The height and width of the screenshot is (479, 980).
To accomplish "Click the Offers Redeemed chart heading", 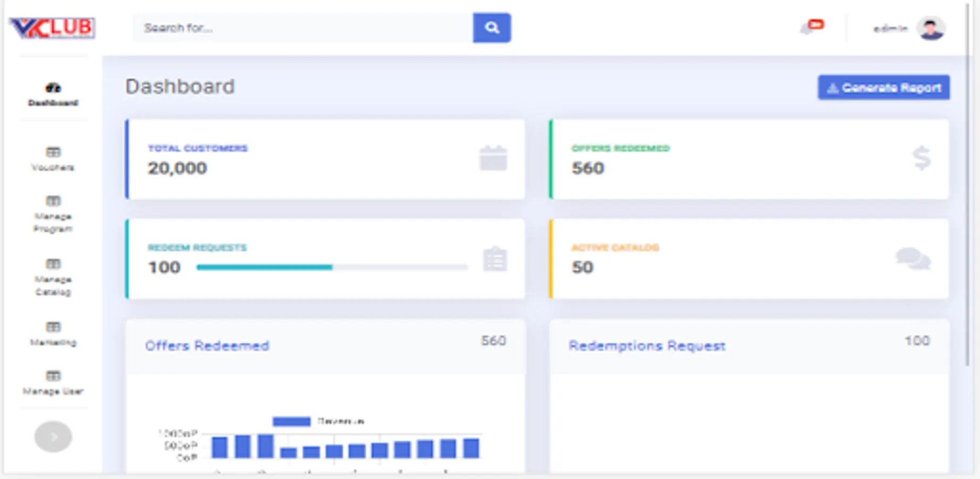I will (x=207, y=346).
